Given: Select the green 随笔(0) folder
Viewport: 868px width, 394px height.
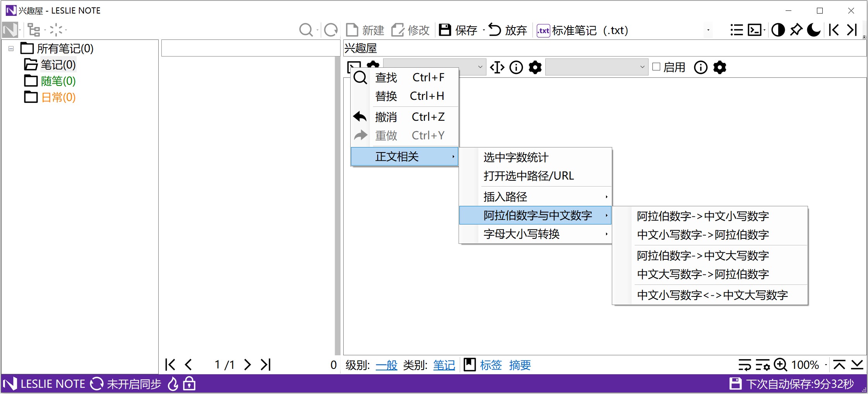Looking at the screenshot, I should (x=58, y=81).
